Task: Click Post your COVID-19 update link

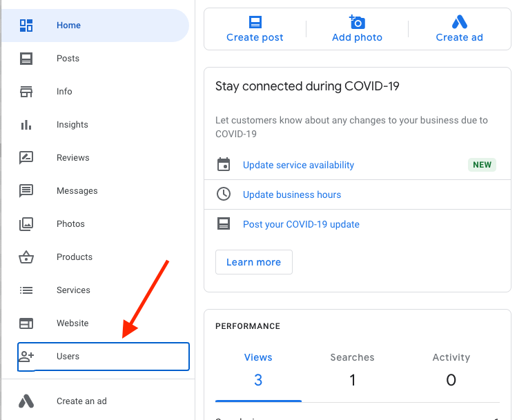Action: point(301,224)
